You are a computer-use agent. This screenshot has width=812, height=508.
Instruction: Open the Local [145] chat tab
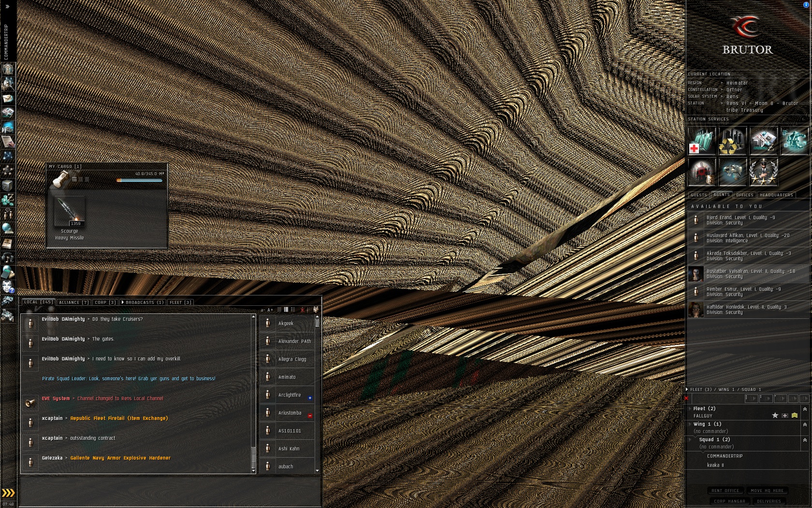tap(38, 302)
